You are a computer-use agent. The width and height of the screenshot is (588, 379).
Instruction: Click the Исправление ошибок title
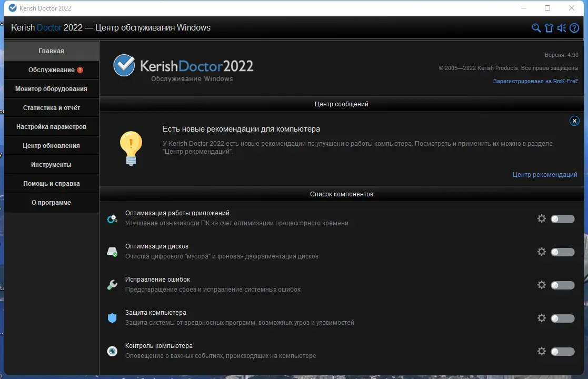click(157, 280)
